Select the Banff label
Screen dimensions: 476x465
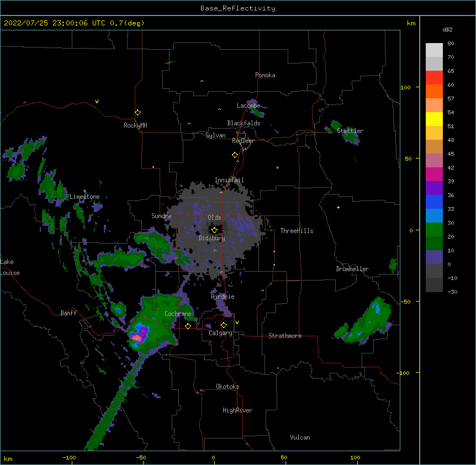(68, 313)
